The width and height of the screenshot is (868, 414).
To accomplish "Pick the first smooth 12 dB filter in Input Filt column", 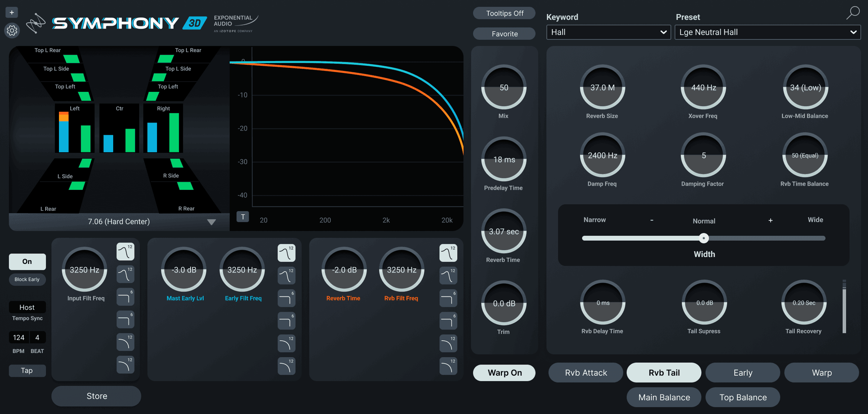I will click(125, 342).
